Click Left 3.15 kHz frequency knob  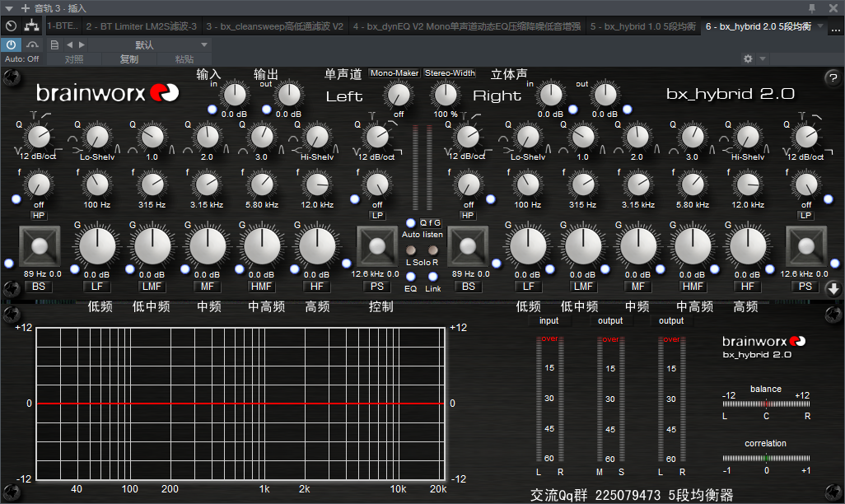[x=207, y=184]
